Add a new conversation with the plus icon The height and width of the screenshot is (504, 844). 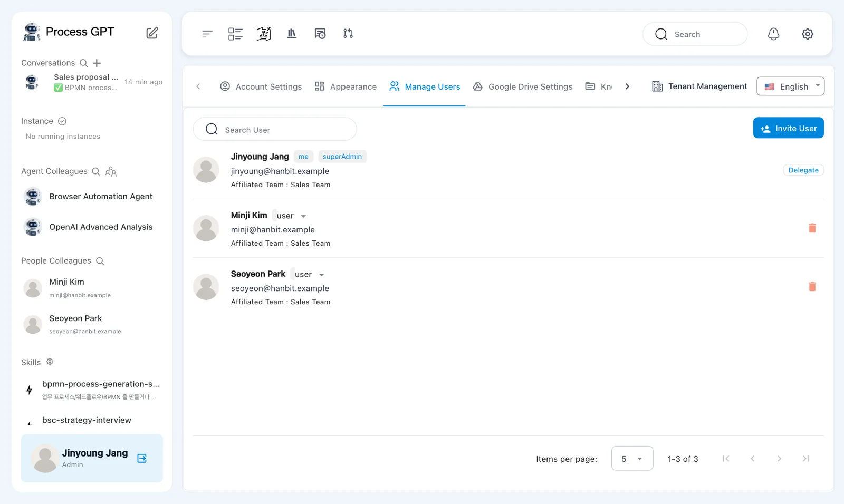[x=97, y=63]
